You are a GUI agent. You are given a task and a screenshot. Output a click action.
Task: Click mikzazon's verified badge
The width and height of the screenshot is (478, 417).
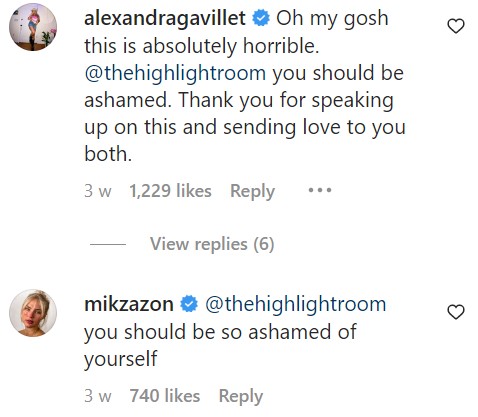(189, 304)
